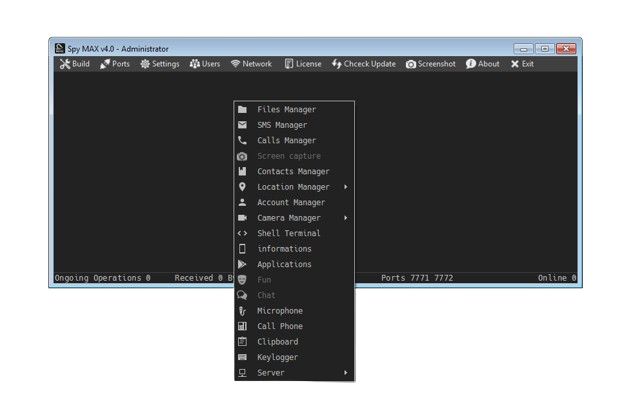
Task: Choose Shell Terminal in the context menu
Action: 288,234
